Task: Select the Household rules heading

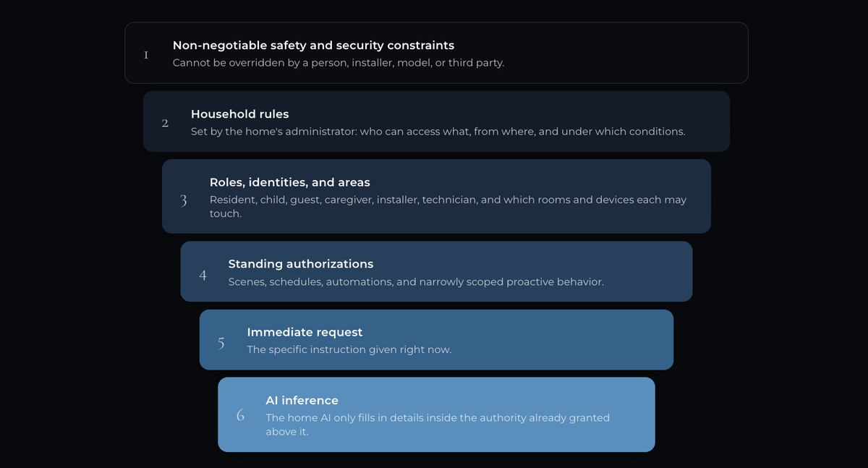Action: [x=239, y=114]
